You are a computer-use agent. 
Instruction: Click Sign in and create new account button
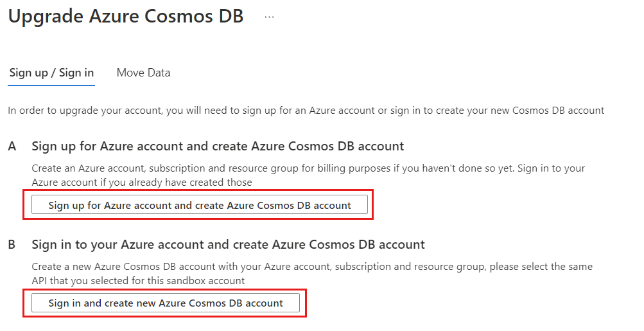pos(166,303)
